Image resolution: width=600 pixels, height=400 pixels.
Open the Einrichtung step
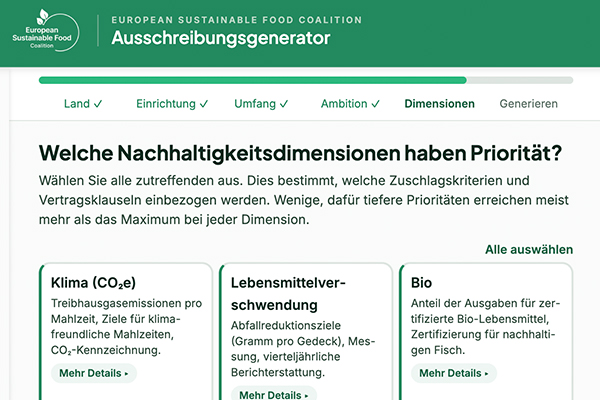(172, 104)
